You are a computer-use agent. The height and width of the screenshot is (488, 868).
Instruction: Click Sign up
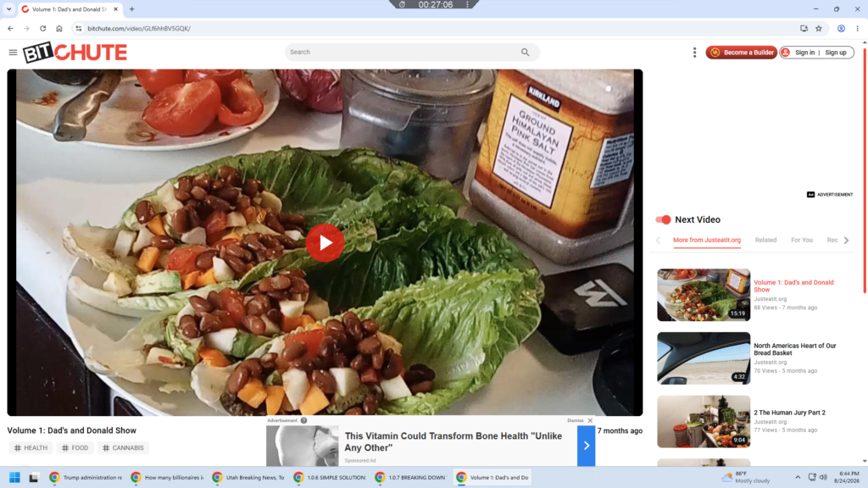click(835, 53)
